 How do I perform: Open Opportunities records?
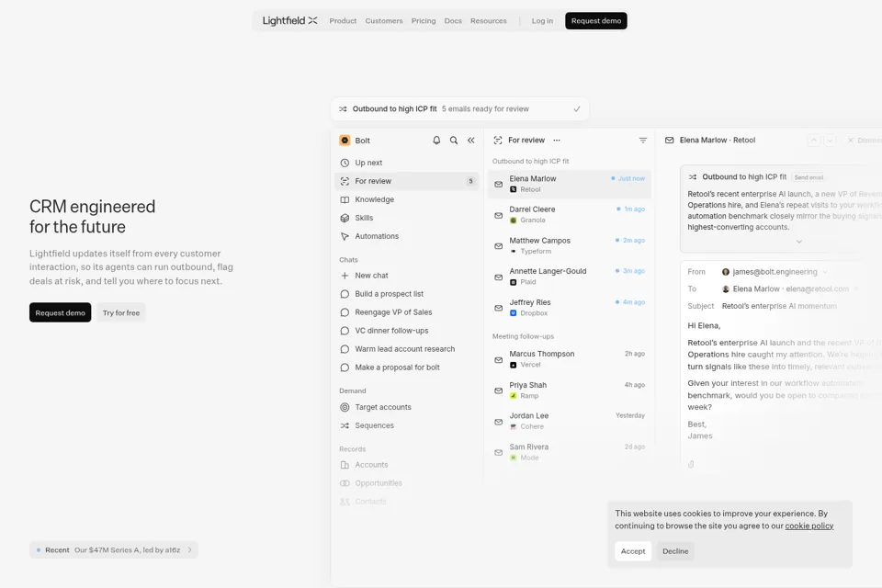407,483
